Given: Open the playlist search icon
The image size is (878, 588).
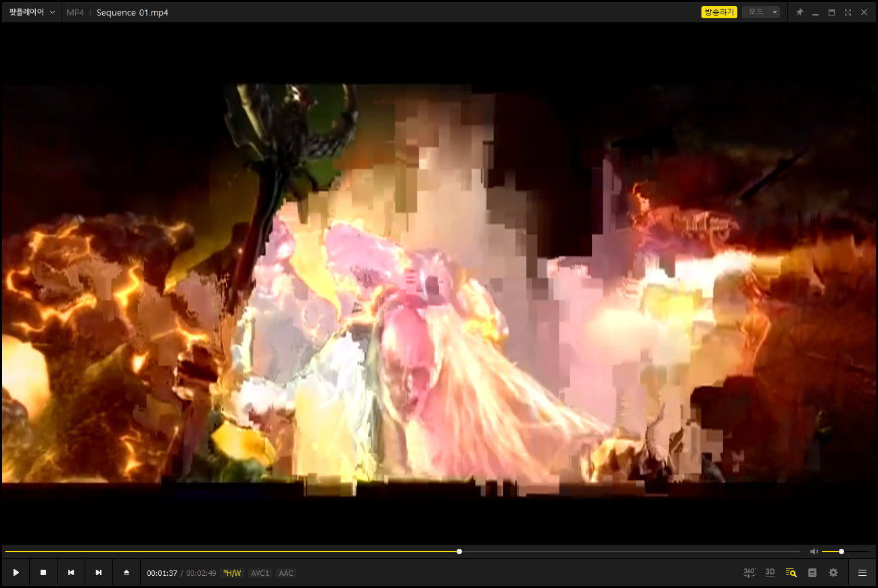Looking at the screenshot, I should point(791,572).
